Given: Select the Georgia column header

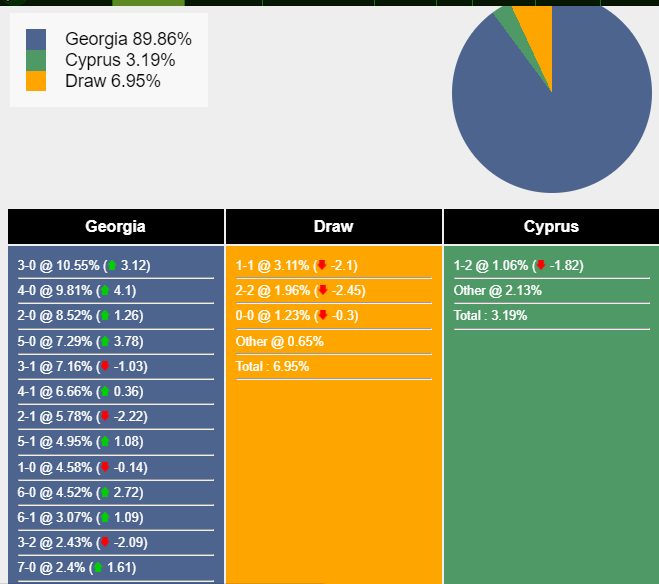Looking at the screenshot, I should click(x=116, y=227).
